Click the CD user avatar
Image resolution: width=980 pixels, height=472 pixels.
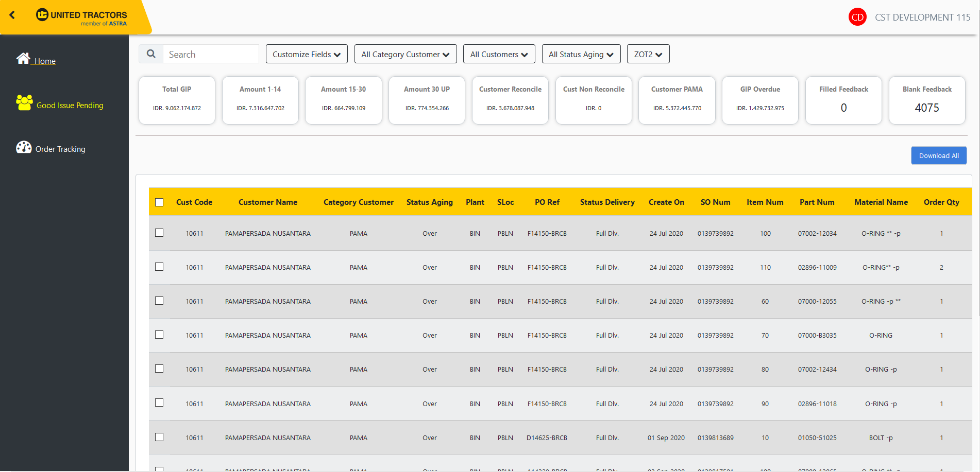coord(857,17)
